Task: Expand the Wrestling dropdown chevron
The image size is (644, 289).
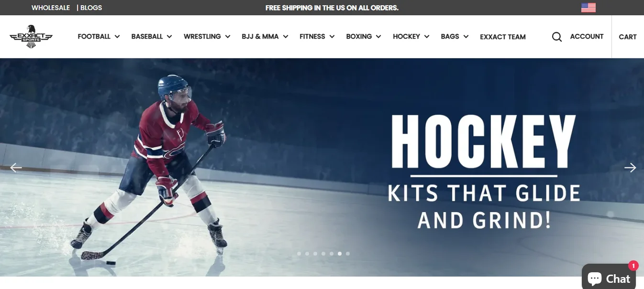Action: point(228,37)
